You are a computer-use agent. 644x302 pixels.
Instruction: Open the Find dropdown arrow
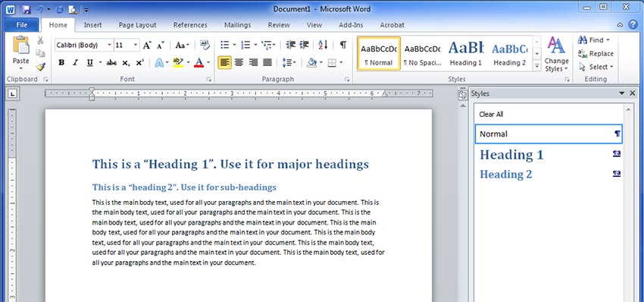(608, 40)
